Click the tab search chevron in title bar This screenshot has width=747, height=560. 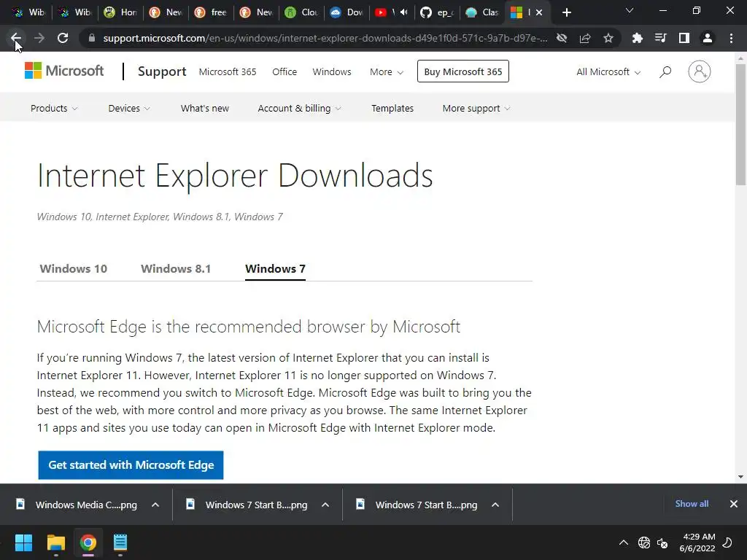(x=630, y=10)
